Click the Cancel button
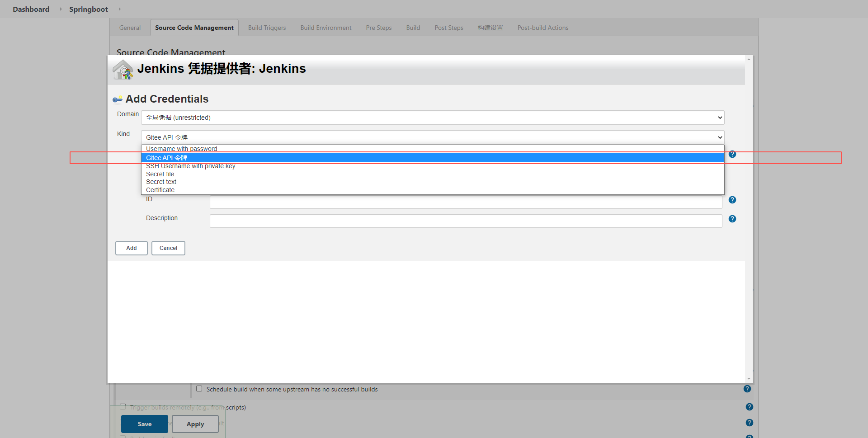The height and width of the screenshot is (438, 868). tap(168, 248)
